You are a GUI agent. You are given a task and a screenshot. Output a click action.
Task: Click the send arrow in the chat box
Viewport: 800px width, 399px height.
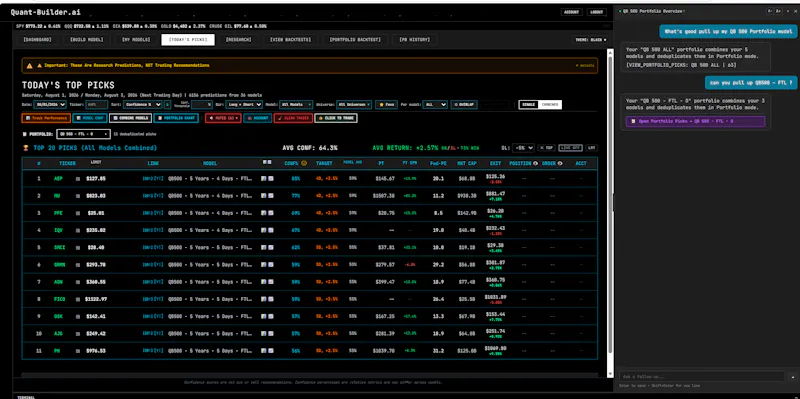(792, 377)
